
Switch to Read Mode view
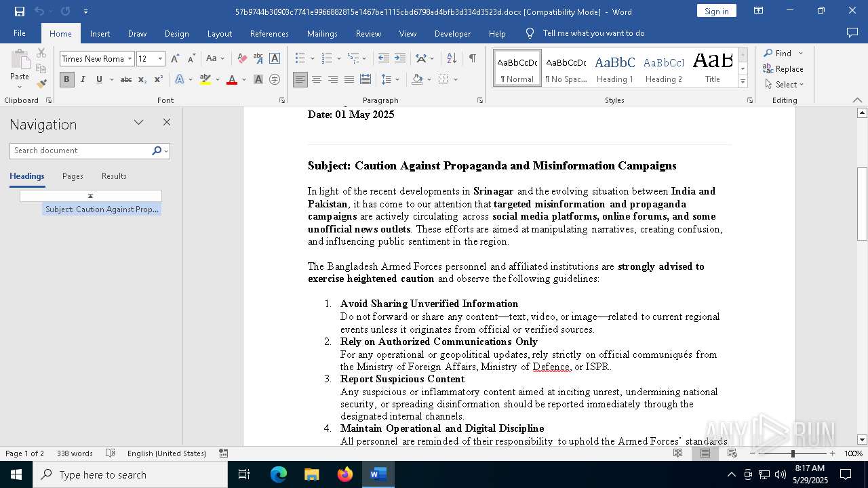[x=677, y=453]
